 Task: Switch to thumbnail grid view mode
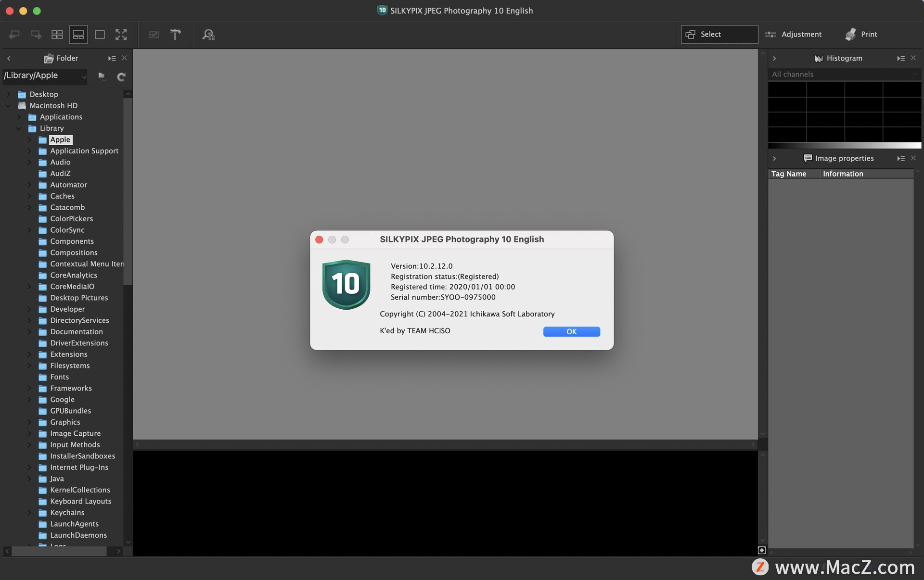(x=57, y=34)
